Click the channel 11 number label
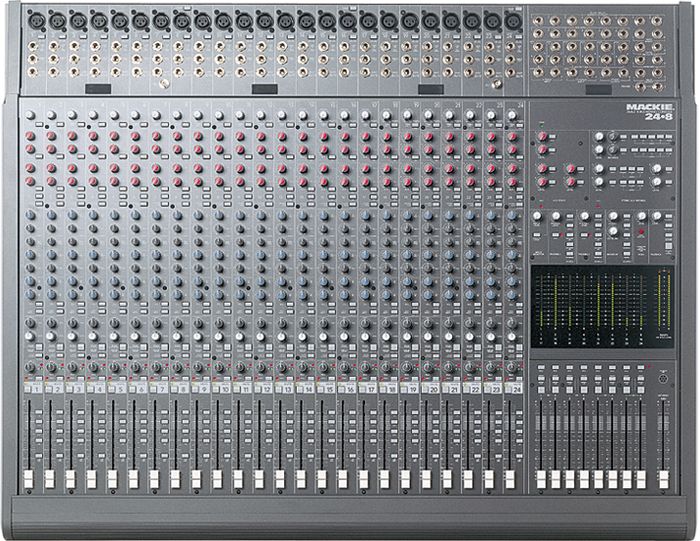This screenshot has width=700, height=541. [x=246, y=390]
